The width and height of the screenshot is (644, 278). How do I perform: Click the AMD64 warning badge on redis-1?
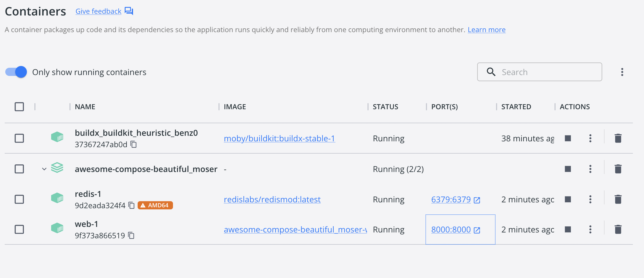click(155, 205)
